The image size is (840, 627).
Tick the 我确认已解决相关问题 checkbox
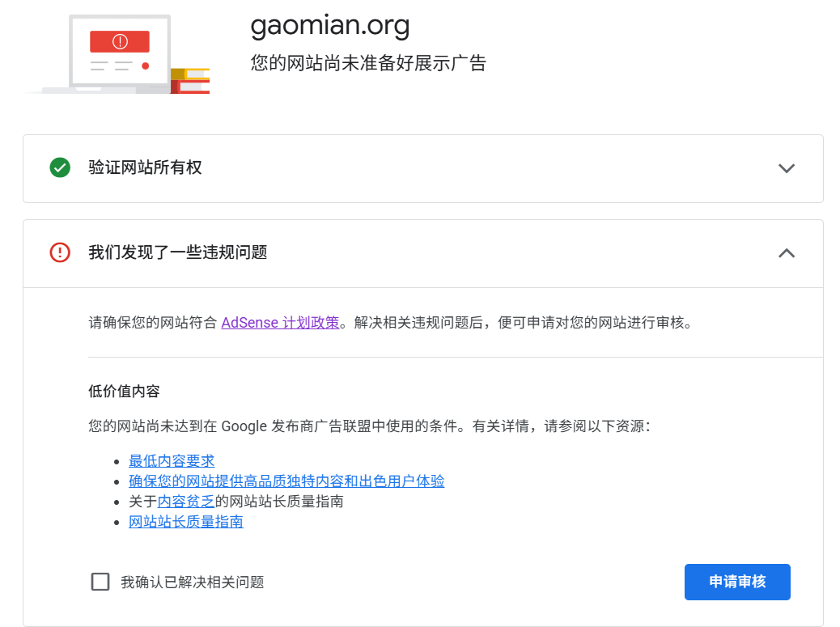tap(100, 582)
